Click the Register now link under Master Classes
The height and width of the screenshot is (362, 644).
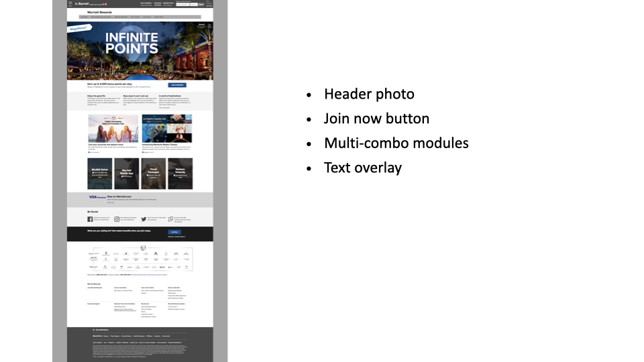tap(148, 152)
